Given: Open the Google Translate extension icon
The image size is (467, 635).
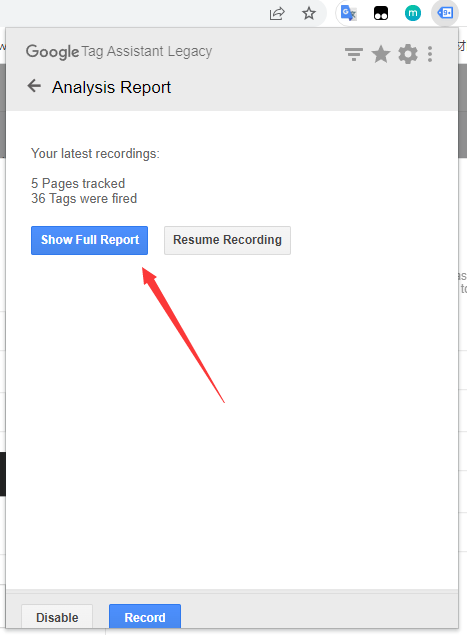Looking at the screenshot, I should (349, 13).
